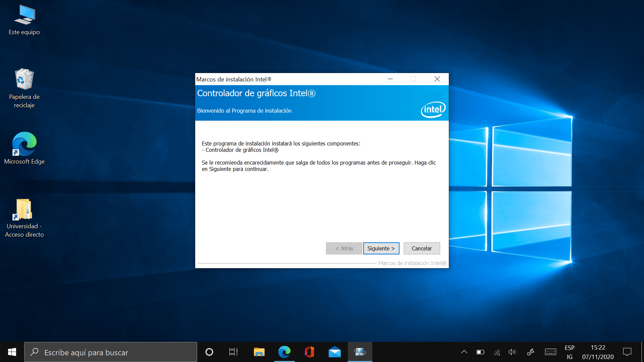This screenshot has width=644, height=362.
Task: Select the running Intel installer taskbar icon
Action: point(360,352)
